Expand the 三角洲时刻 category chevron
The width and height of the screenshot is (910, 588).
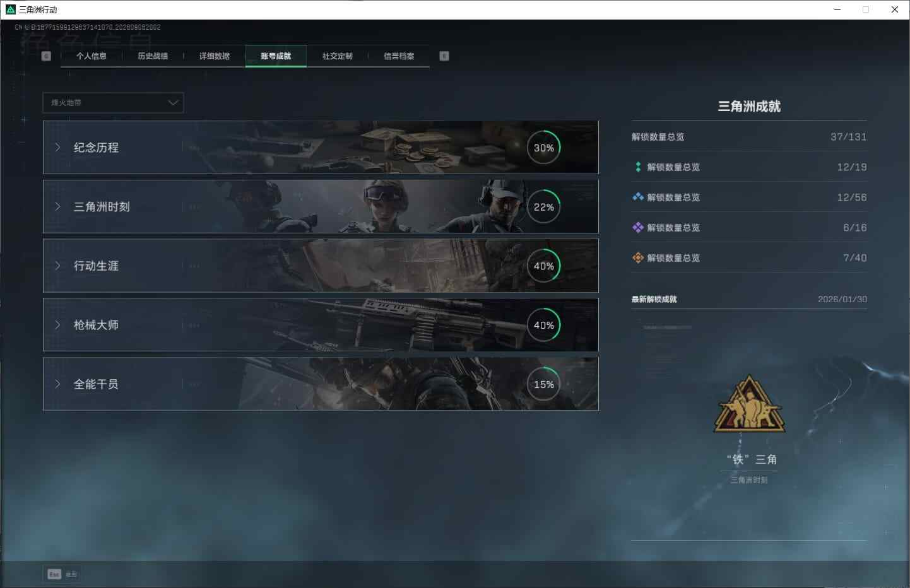coord(57,207)
